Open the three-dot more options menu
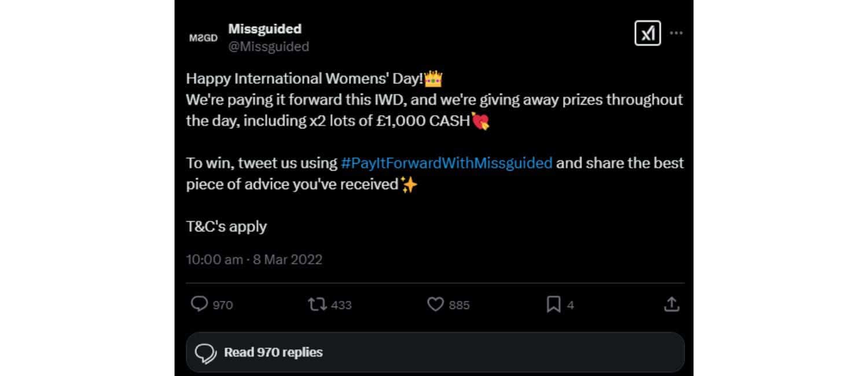 676,33
